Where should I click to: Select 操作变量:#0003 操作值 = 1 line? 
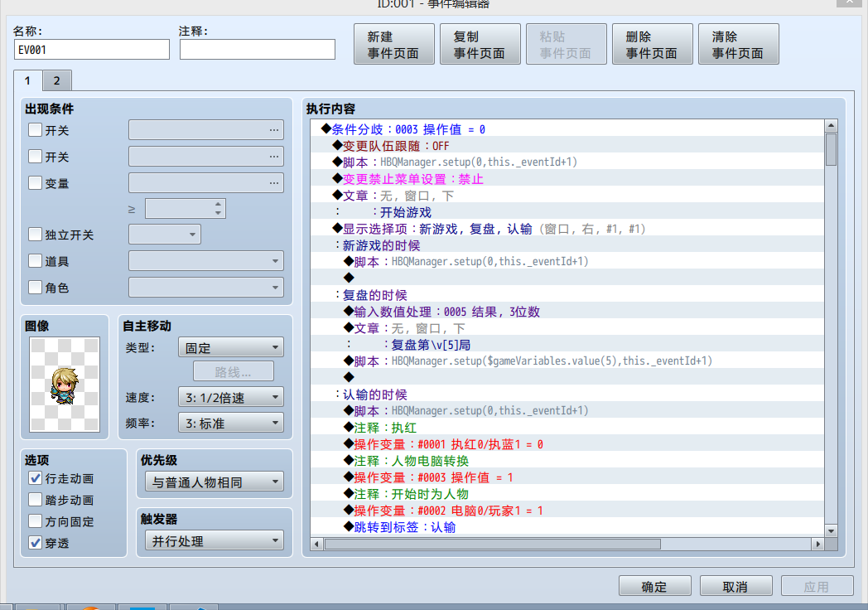(567, 477)
